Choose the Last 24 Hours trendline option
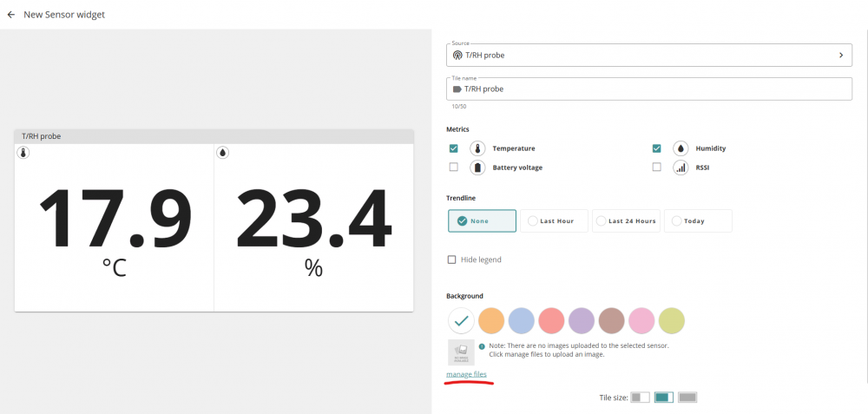868x414 pixels. [626, 221]
